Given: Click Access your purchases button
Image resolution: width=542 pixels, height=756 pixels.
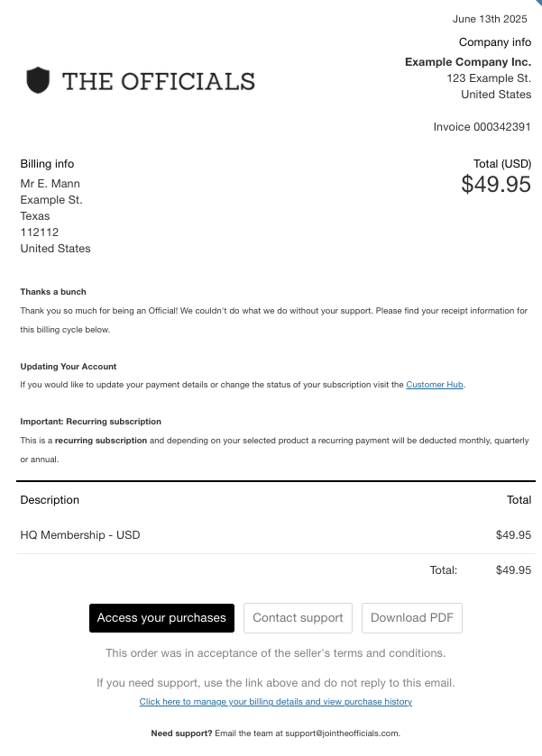Looking at the screenshot, I should (161, 617).
